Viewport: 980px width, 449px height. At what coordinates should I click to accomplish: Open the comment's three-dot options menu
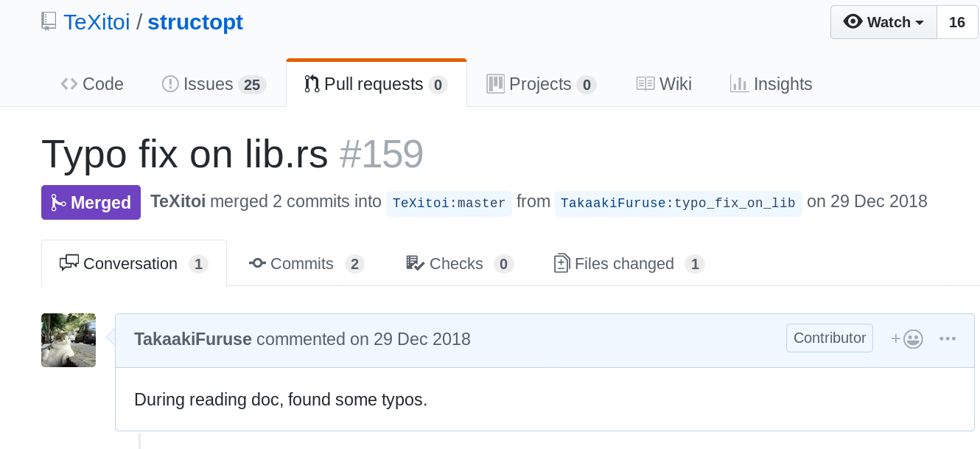[x=948, y=338]
